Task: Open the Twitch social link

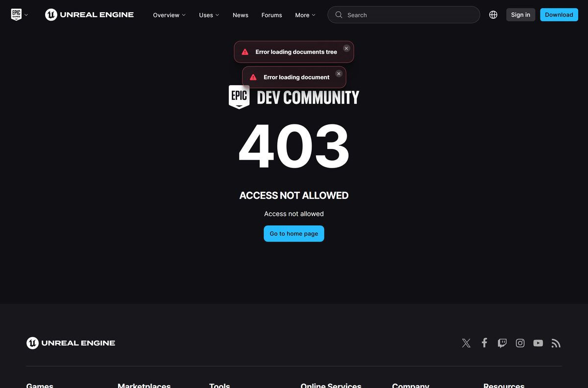Action: [502, 343]
